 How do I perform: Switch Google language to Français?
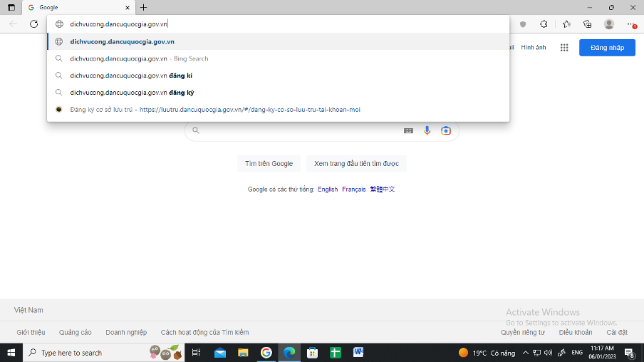[x=353, y=190]
